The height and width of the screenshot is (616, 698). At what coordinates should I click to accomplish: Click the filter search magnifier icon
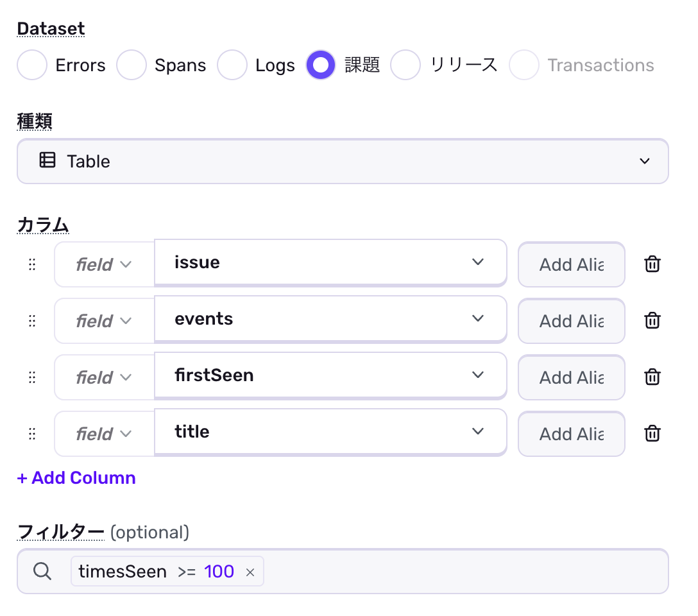(x=42, y=571)
